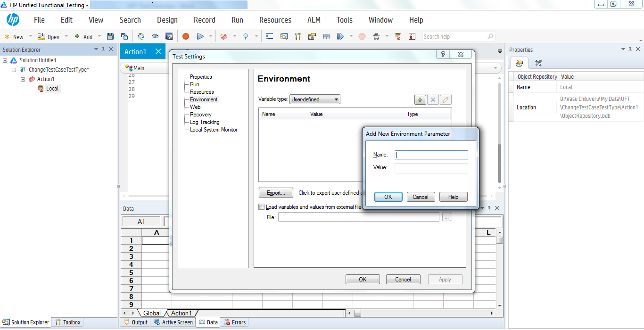Switch to the Output tab
The width and height of the screenshot is (644, 330).
coord(136,322)
